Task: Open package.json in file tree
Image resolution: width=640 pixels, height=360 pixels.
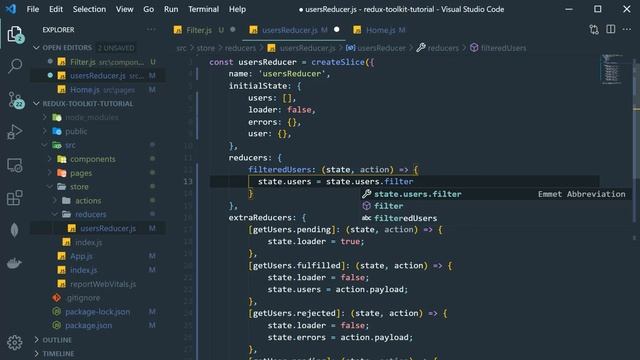Action: [88, 326]
